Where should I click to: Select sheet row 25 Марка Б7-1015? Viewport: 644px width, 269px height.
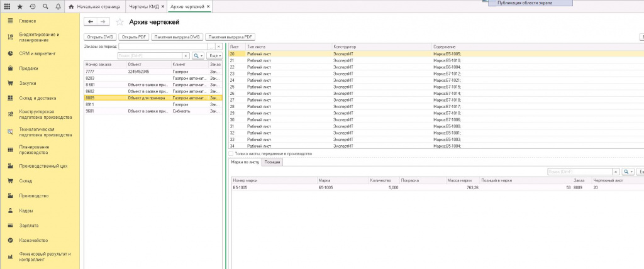(x=436, y=87)
